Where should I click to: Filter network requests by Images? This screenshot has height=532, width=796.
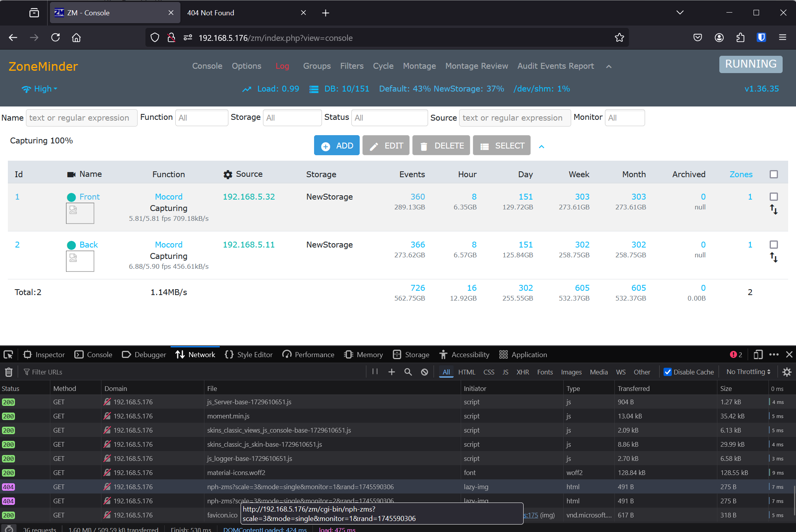pyautogui.click(x=571, y=372)
